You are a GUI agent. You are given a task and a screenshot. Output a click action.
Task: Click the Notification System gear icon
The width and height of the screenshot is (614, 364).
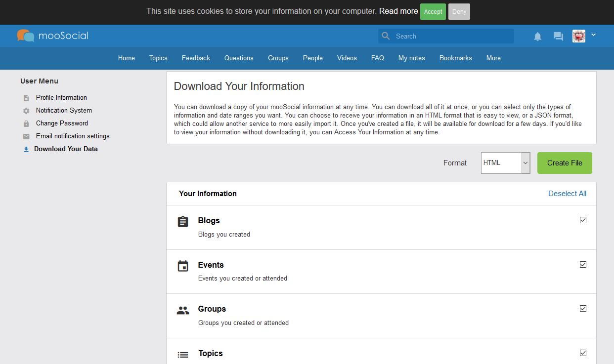(x=26, y=111)
